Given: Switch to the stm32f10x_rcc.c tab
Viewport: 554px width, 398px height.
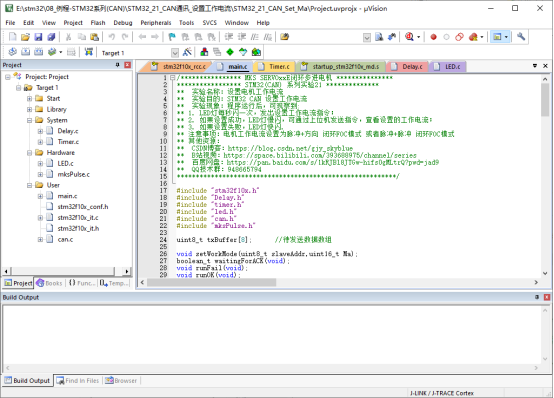Looking at the screenshot, I should click(179, 66).
